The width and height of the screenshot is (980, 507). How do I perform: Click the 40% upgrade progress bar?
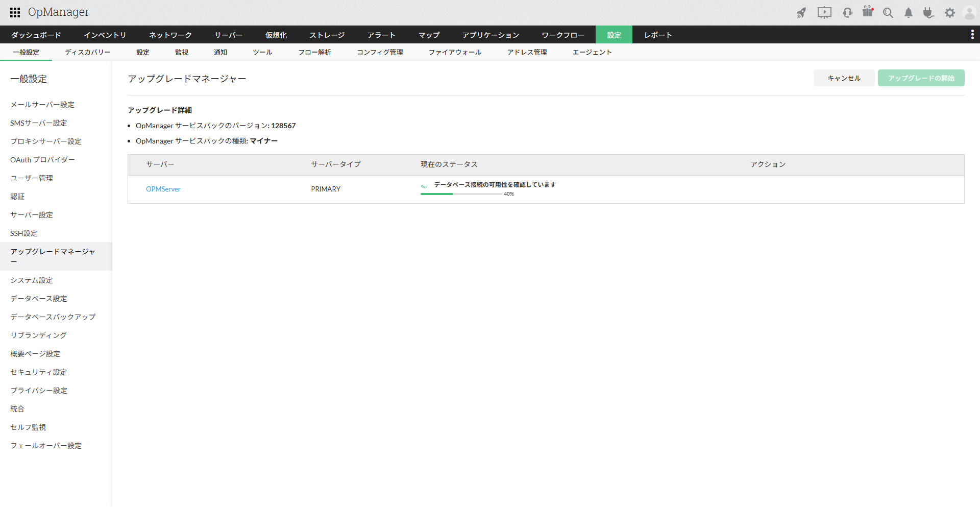coord(461,194)
